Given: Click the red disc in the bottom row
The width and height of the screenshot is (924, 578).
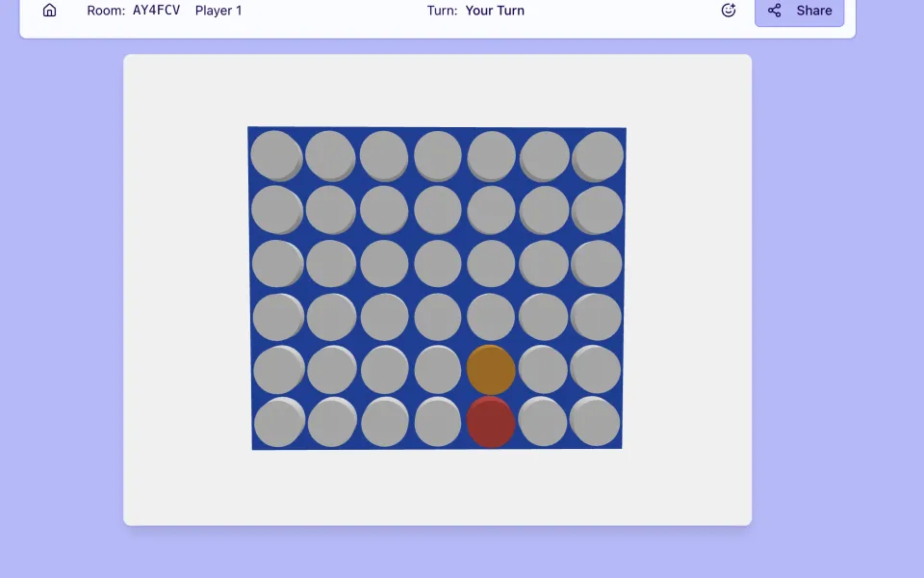Looking at the screenshot, I should [491, 422].
